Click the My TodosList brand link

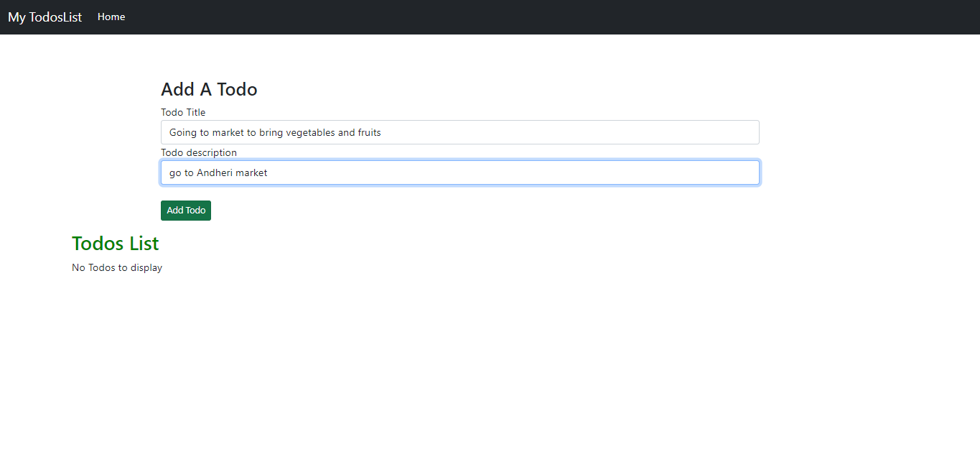click(x=45, y=17)
